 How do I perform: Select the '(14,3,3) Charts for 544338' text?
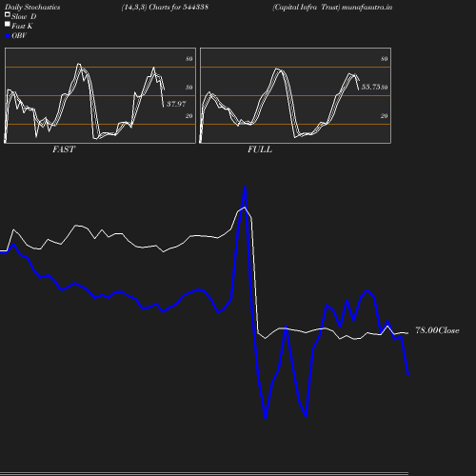(x=165, y=7)
